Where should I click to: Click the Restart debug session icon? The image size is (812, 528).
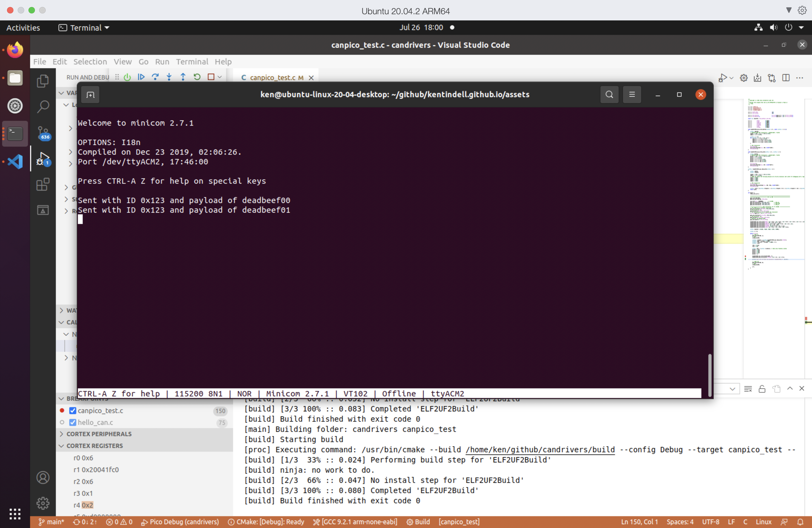coord(197,77)
